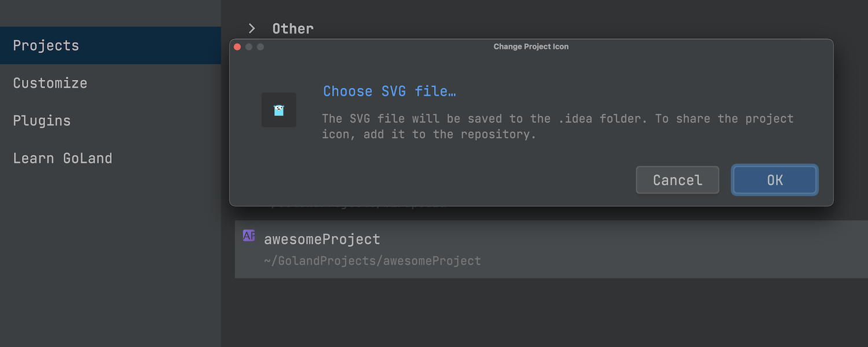Image resolution: width=868 pixels, height=347 pixels.
Task: Close the Change Project Icon dialog
Action: pyautogui.click(x=237, y=47)
